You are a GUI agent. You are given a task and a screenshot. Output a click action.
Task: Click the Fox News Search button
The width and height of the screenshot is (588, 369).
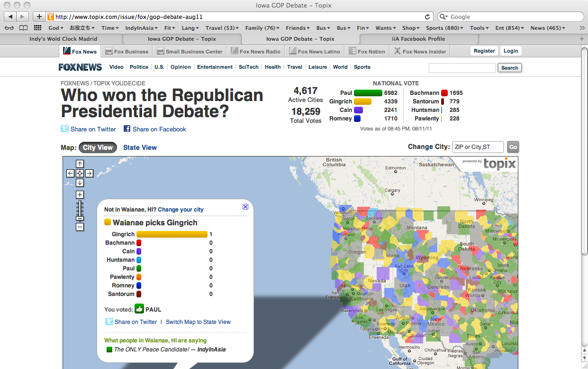(x=509, y=68)
